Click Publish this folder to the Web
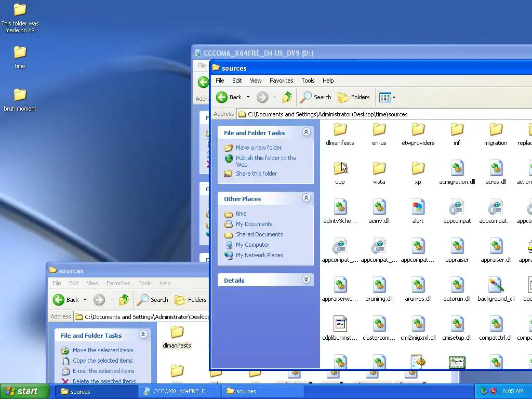The image size is (532, 399). [266, 161]
